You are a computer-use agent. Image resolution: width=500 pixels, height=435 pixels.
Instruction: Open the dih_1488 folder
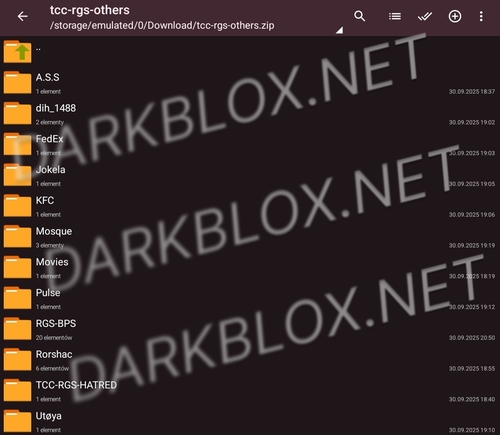pyautogui.click(x=250, y=113)
